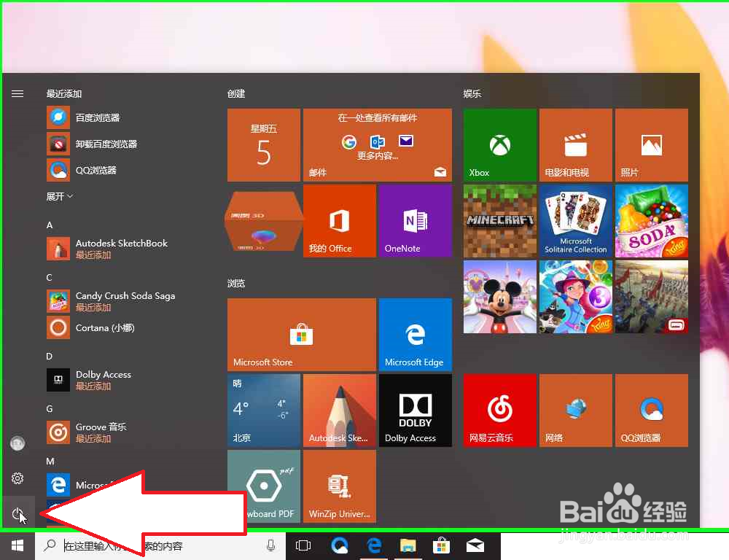The height and width of the screenshot is (560, 729).
Task: Launch Microsoft Edge from the taskbar
Action: click(374, 545)
